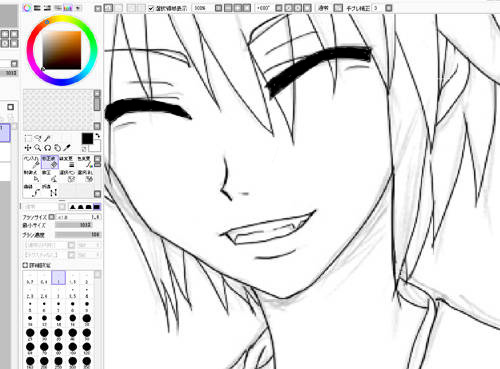The image size is (500, 369).
Task: Select the rotate view tool
Action: tap(47, 148)
